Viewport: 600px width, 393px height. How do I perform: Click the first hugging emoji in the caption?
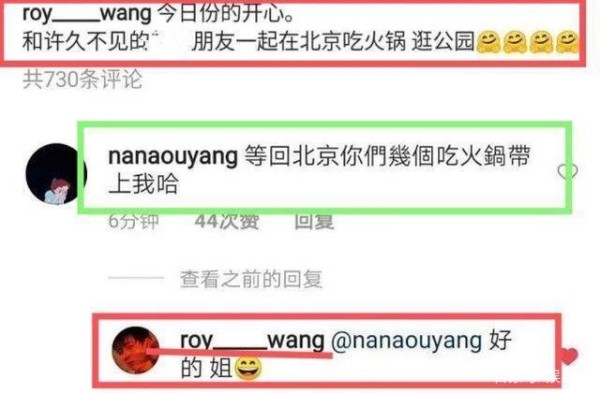[x=489, y=42]
